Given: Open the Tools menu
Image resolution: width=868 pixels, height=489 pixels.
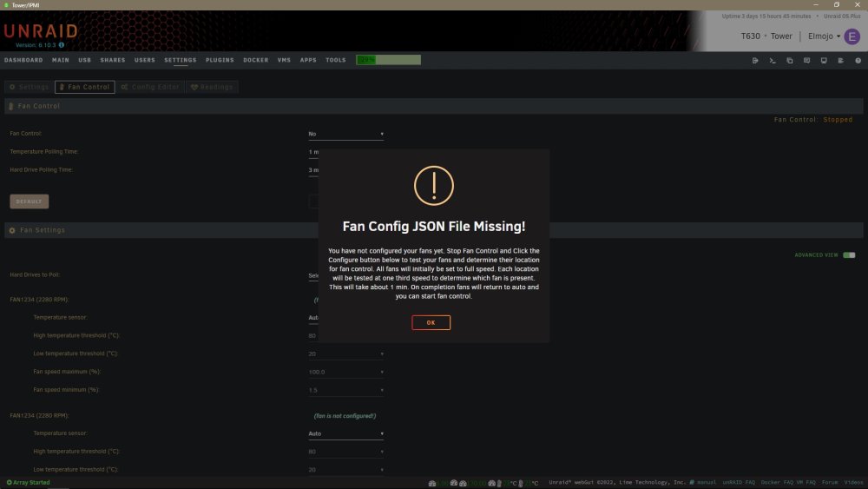Looking at the screenshot, I should 335,60.
